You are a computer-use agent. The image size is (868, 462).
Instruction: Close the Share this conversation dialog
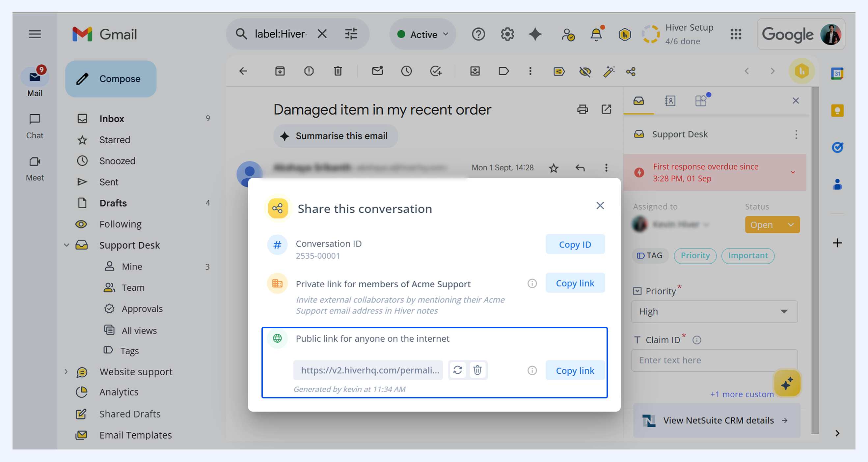[x=600, y=205]
